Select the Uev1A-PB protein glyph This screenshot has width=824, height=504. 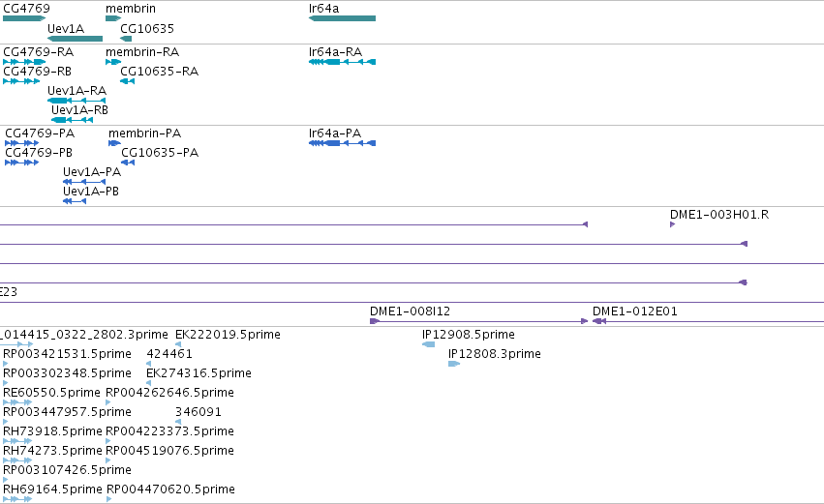(x=75, y=201)
